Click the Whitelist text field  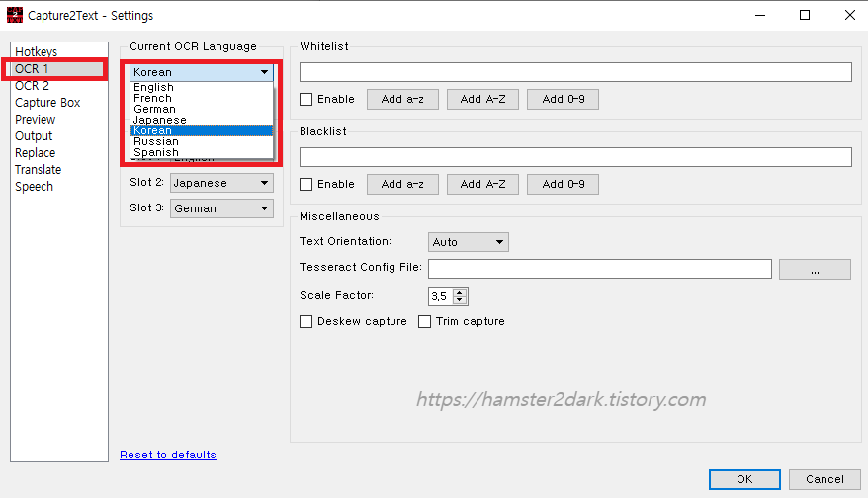pos(575,72)
